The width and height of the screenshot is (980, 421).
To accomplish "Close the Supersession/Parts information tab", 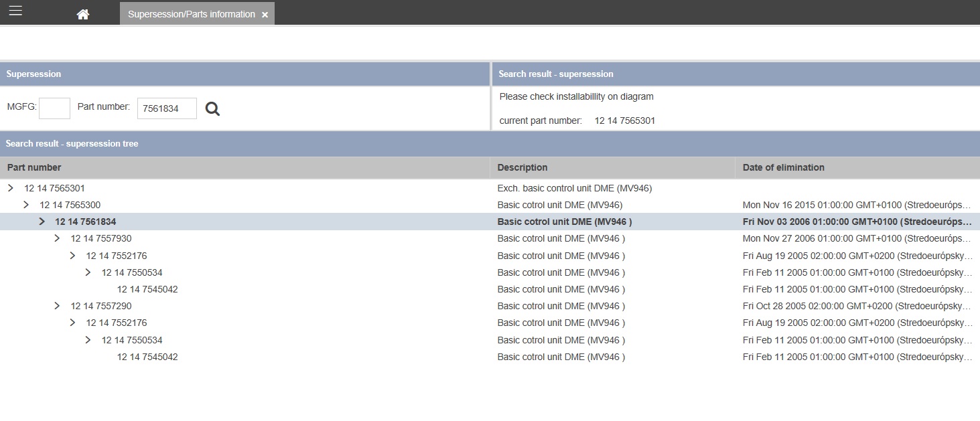I will coord(265,15).
